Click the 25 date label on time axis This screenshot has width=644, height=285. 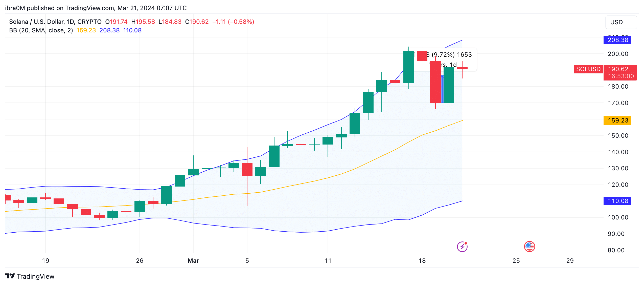(x=516, y=261)
